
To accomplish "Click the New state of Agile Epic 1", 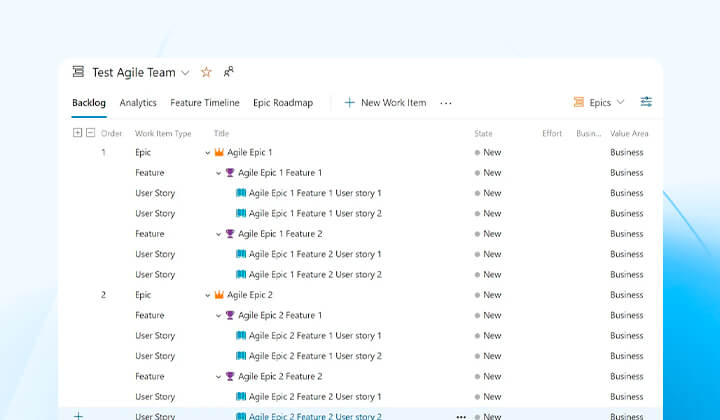I will 488,152.
